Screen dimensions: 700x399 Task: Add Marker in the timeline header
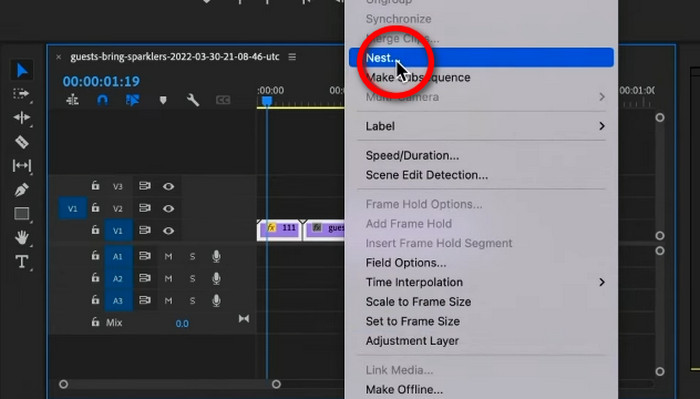[x=163, y=100]
